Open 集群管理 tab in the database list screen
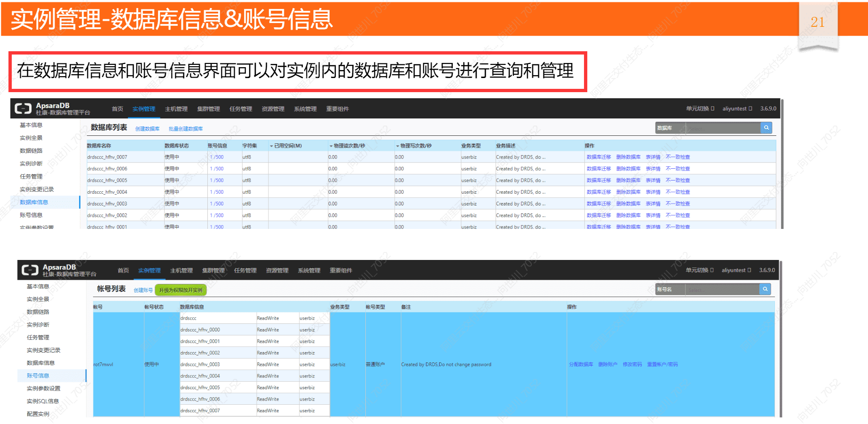Screen dimensions: 868x424 209,109
